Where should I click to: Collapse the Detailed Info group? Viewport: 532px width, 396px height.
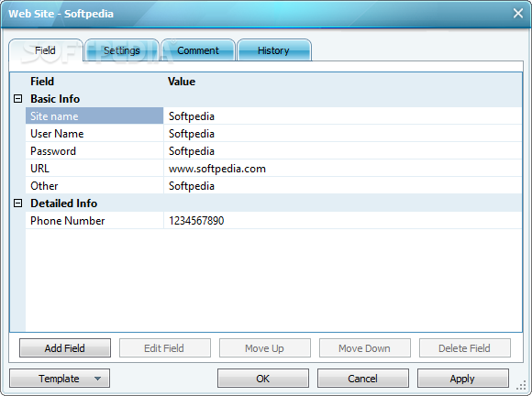(x=17, y=203)
